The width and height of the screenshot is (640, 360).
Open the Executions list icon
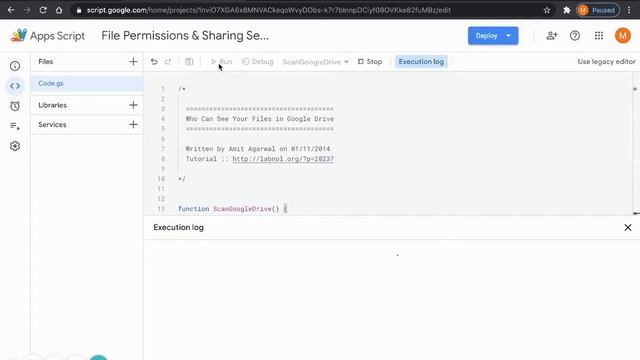point(15,126)
